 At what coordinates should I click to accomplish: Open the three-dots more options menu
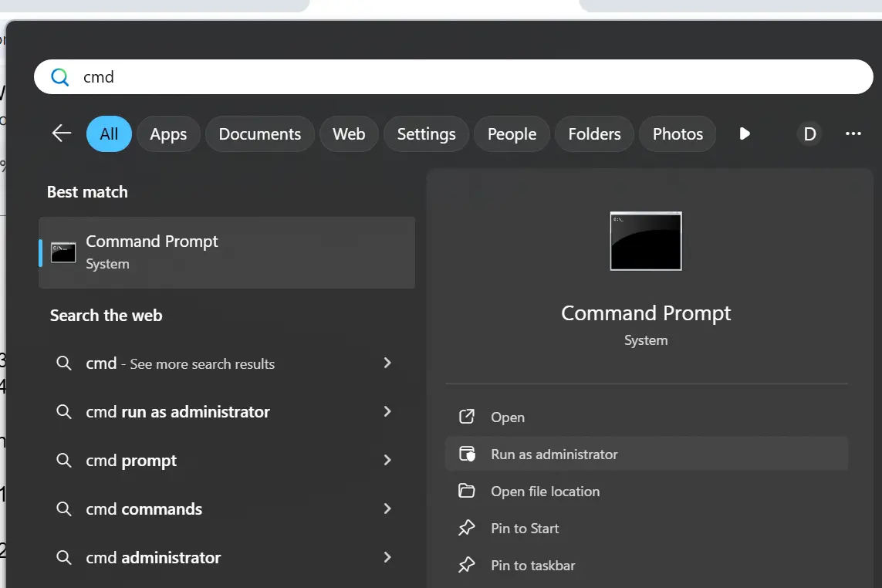point(853,134)
